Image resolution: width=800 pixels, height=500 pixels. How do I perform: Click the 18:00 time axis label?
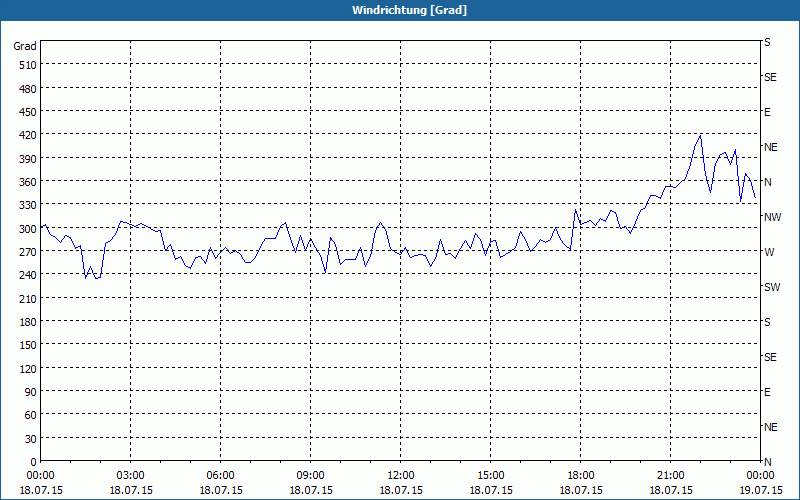coord(581,476)
